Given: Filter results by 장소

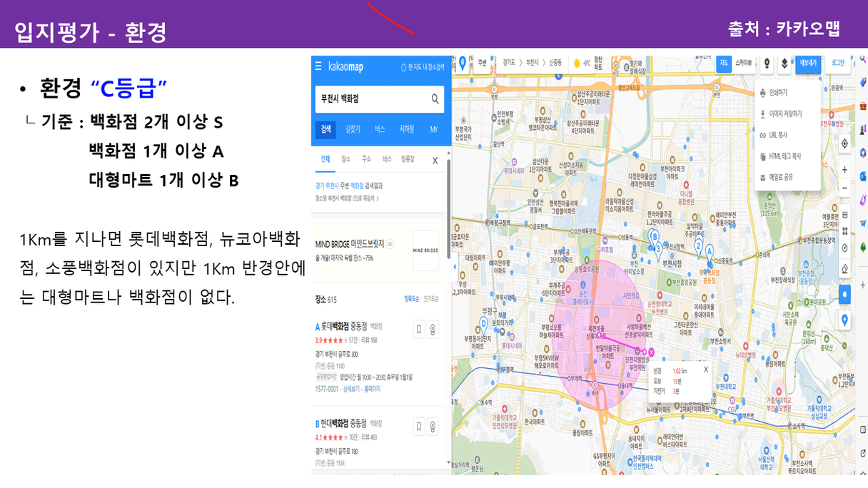Looking at the screenshot, I should click(345, 159).
